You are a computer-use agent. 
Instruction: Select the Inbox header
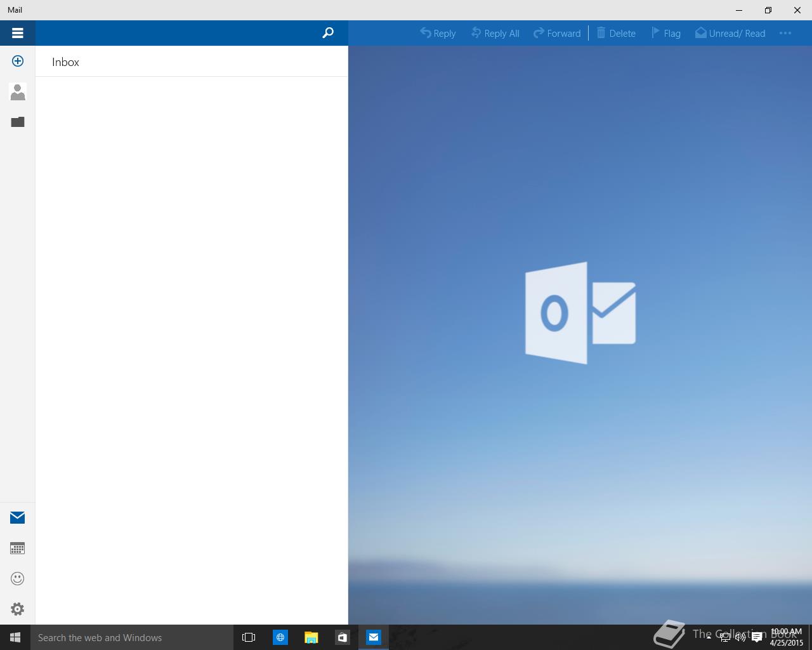pyautogui.click(x=65, y=62)
